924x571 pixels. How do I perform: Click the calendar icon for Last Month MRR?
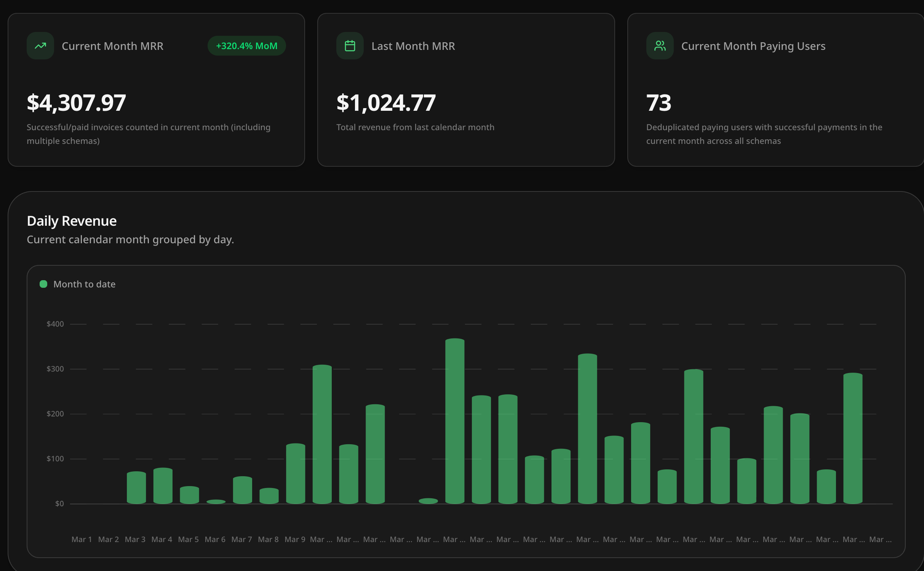pos(350,46)
